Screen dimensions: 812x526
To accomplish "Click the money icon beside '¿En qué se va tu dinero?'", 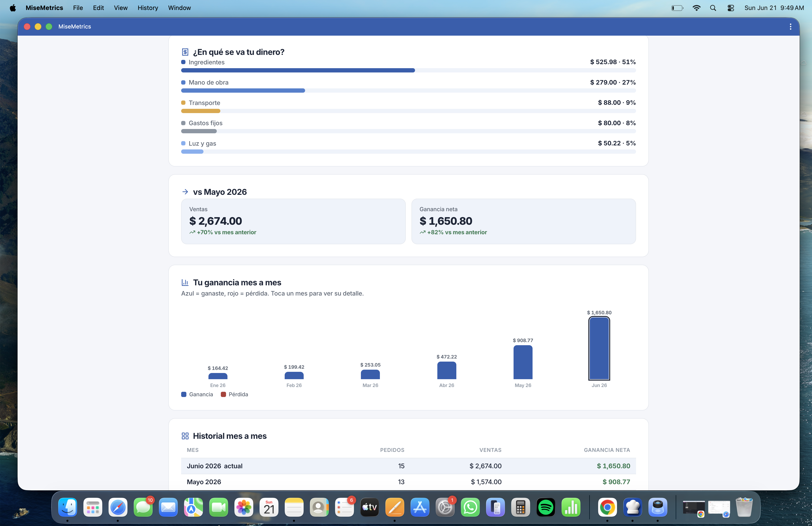I will point(185,52).
